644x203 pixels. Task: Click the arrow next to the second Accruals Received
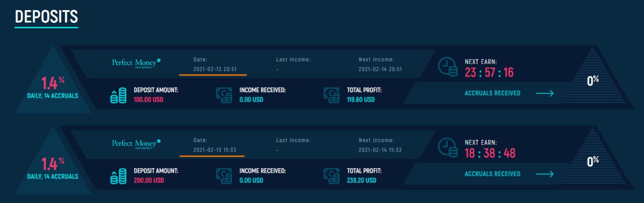[544, 174]
